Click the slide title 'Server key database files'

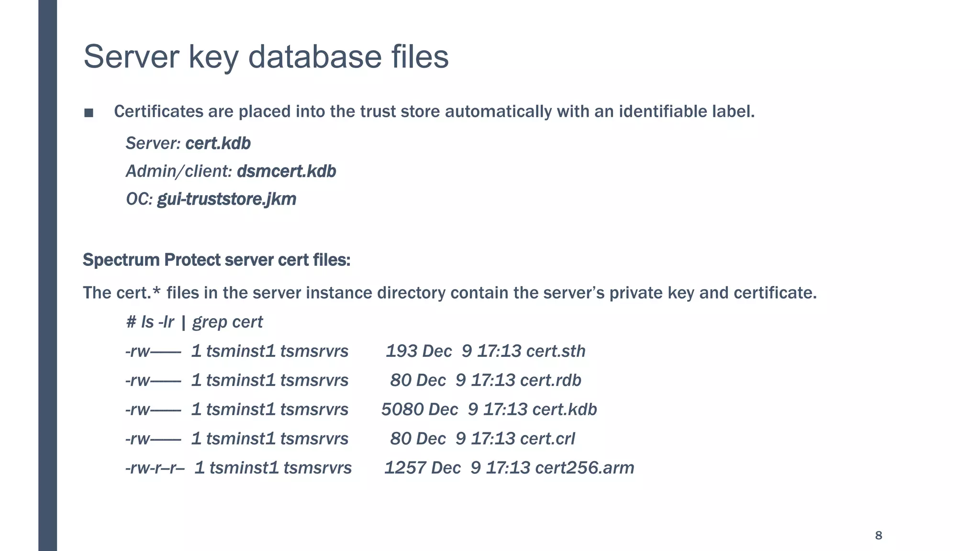(266, 56)
